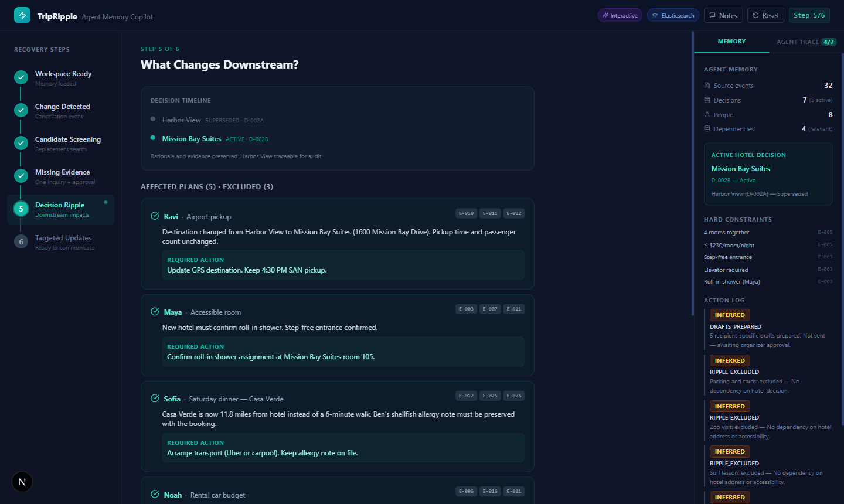Click the Change Detected checkmark icon
This screenshot has width=844, height=504.
coord(21,110)
